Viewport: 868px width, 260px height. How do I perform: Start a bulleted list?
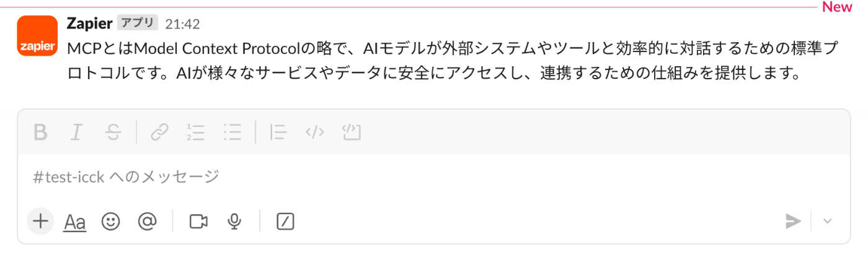click(x=232, y=132)
